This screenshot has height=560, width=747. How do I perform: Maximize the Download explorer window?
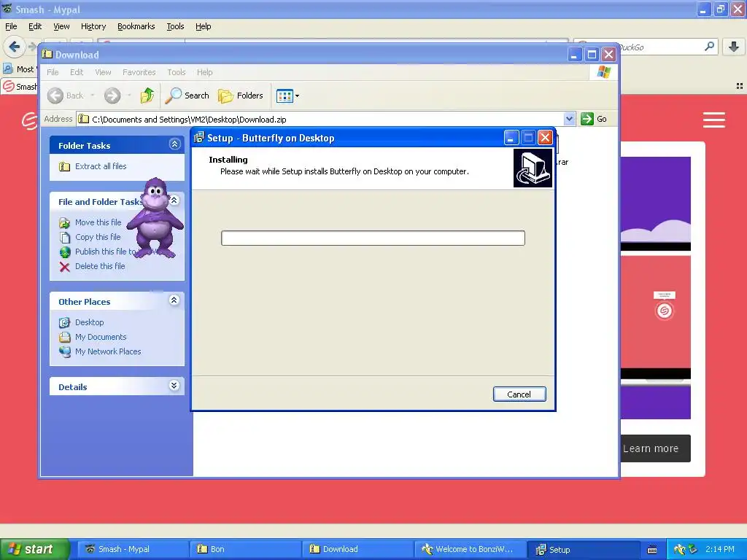coord(592,54)
